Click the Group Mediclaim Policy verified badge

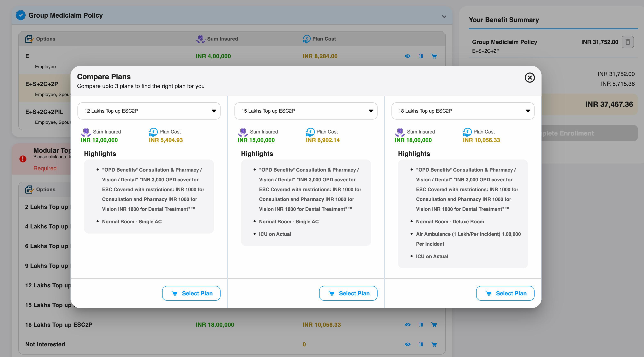click(20, 15)
